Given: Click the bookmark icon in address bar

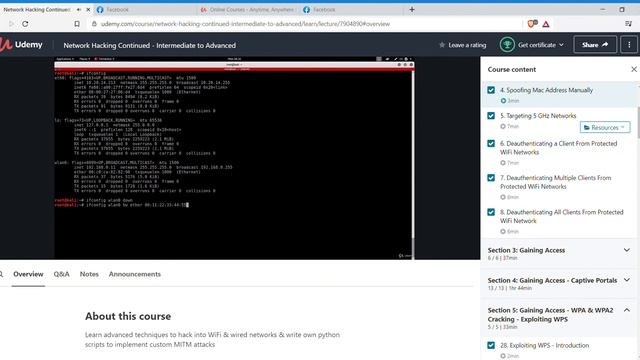Looking at the screenshot, I should [77, 24].
